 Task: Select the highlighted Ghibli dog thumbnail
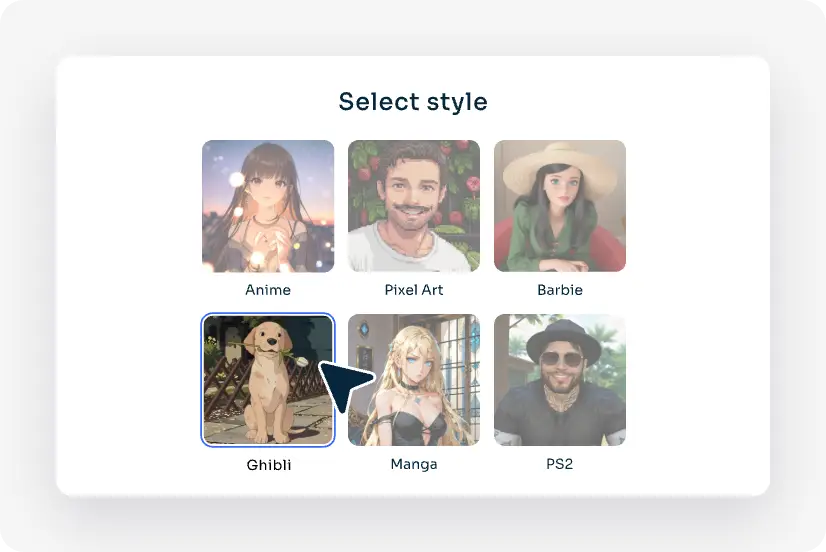tap(268, 380)
